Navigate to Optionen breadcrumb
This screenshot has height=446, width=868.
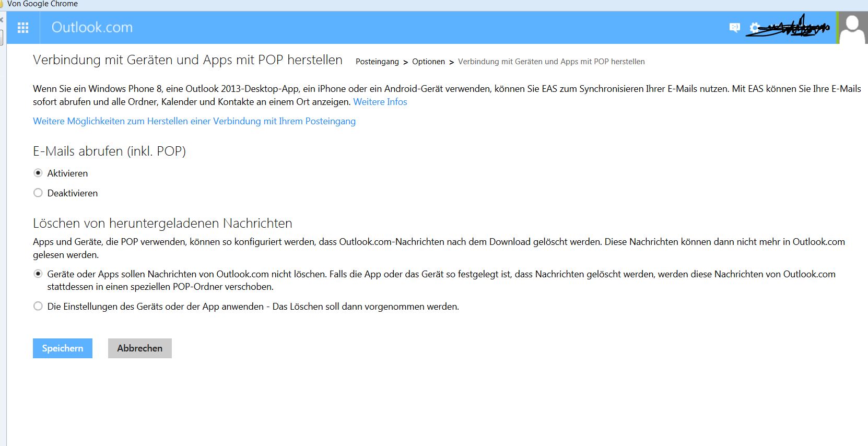point(428,62)
